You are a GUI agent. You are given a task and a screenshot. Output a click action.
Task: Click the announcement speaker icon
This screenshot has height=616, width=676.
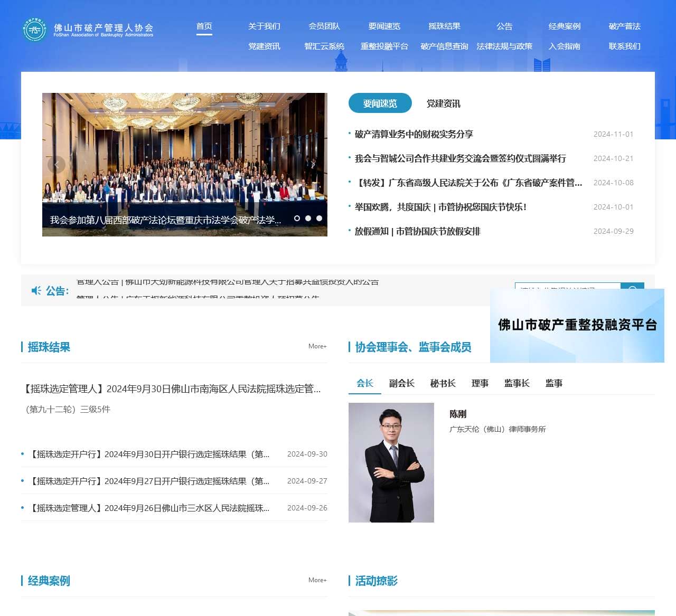tap(36, 291)
